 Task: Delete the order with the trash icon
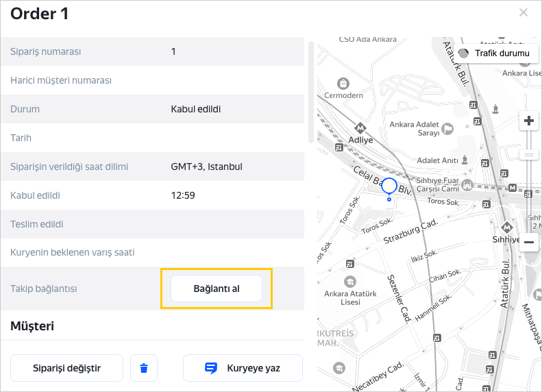[144, 368]
